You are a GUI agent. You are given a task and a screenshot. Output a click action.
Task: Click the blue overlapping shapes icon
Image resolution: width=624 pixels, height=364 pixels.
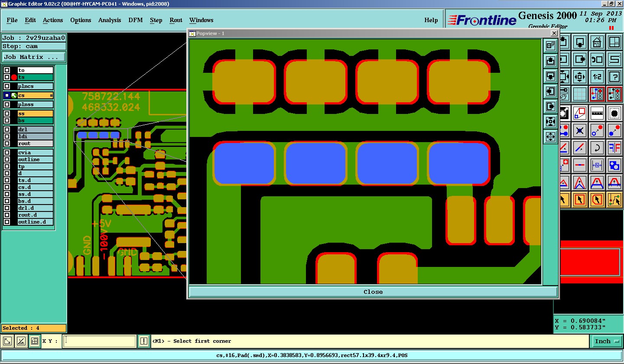point(614,165)
